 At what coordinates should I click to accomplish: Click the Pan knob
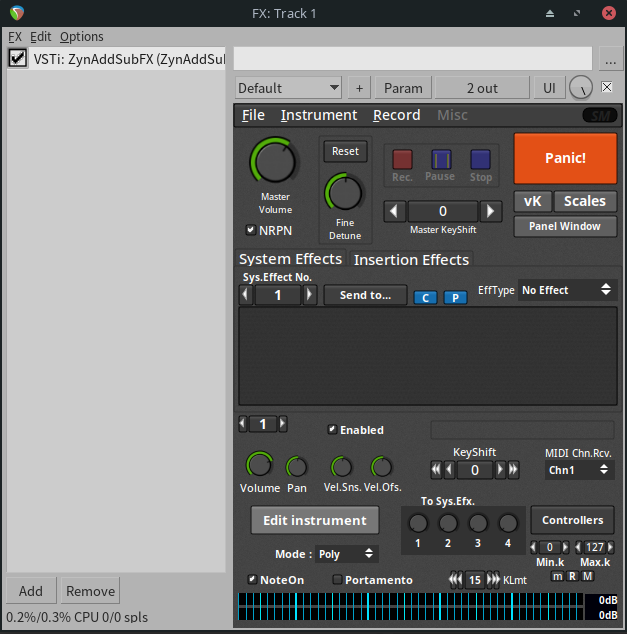[297, 467]
